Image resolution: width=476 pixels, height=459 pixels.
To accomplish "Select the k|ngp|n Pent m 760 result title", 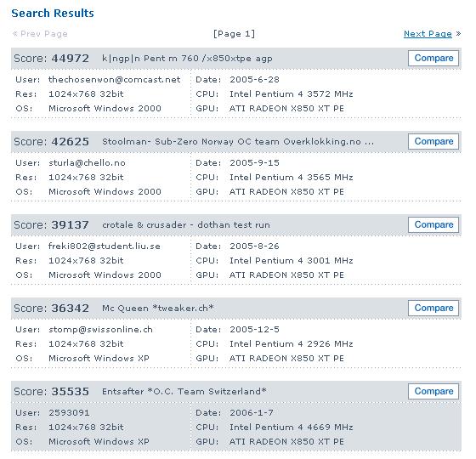I will pos(187,59).
